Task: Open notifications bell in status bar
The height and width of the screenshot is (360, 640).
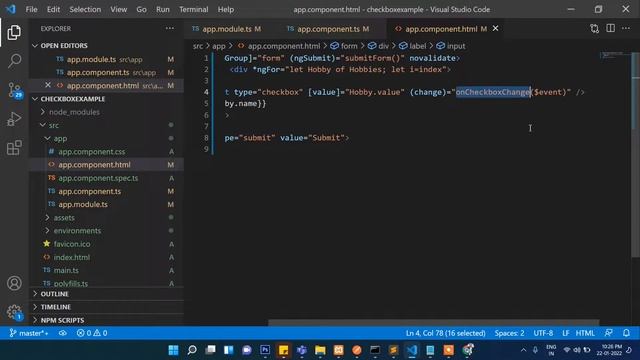Action: (x=626, y=333)
